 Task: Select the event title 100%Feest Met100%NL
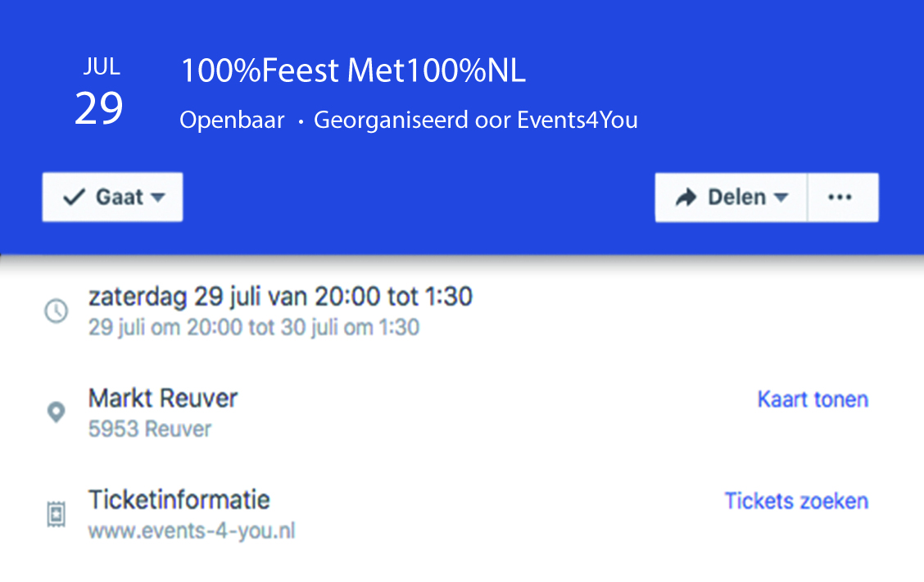pos(353,70)
